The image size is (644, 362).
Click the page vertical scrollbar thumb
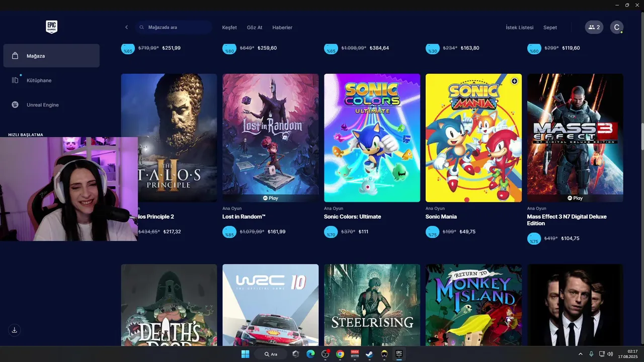click(642, 136)
